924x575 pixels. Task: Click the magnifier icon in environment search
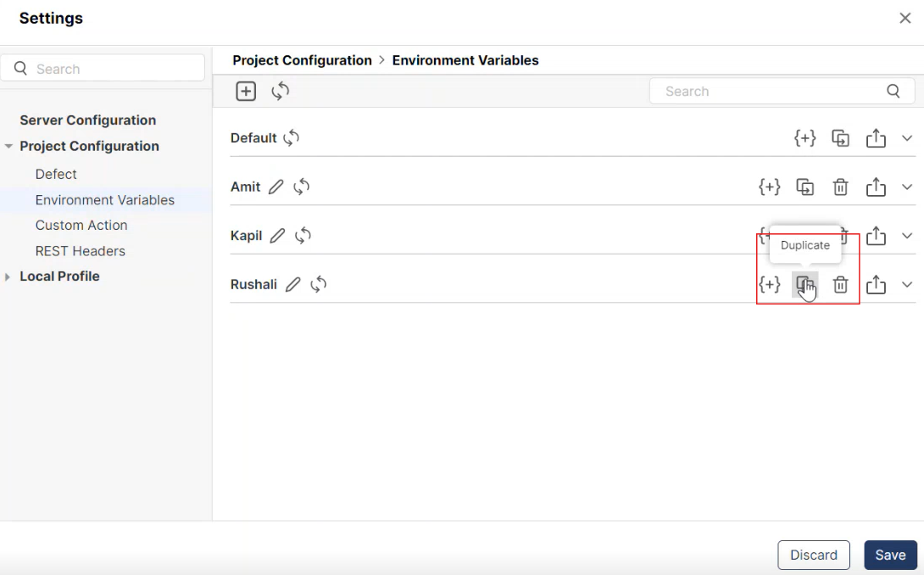point(893,92)
